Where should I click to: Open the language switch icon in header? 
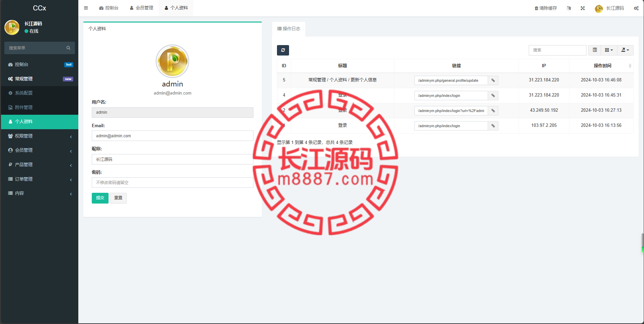click(569, 8)
